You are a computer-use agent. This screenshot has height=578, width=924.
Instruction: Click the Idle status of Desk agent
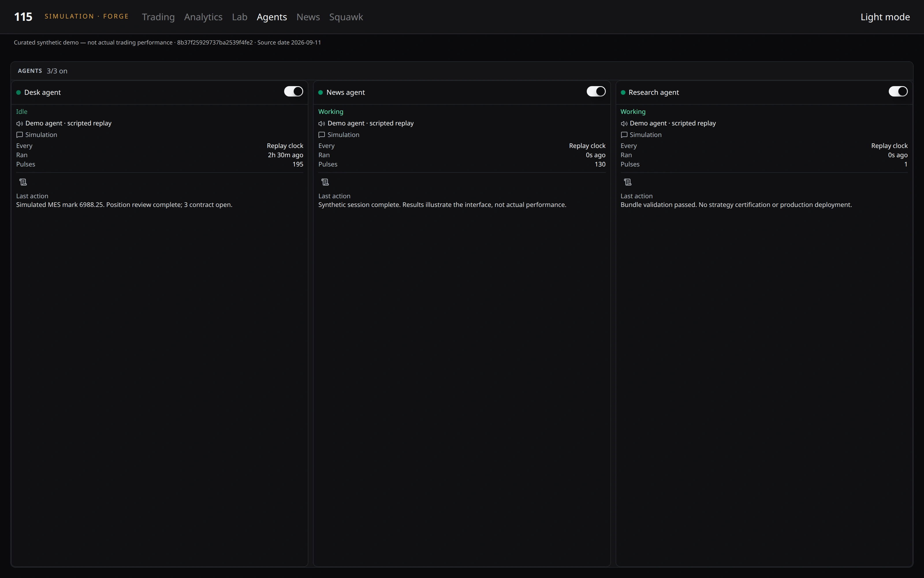click(x=22, y=112)
